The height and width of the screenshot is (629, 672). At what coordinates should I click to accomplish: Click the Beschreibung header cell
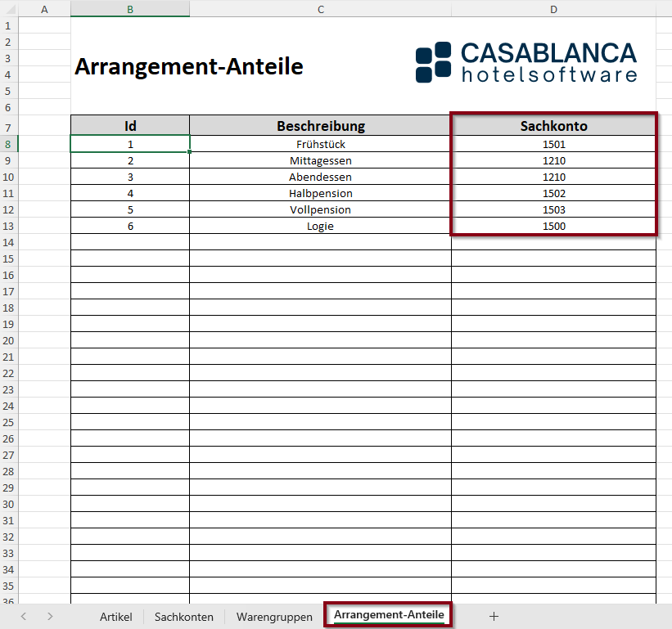[321, 126]
